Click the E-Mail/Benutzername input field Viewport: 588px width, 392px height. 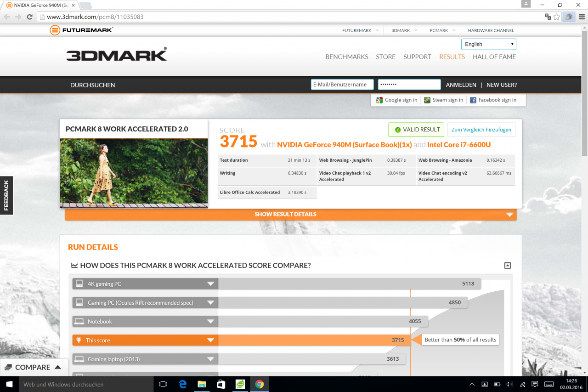[x=342, y=85]
